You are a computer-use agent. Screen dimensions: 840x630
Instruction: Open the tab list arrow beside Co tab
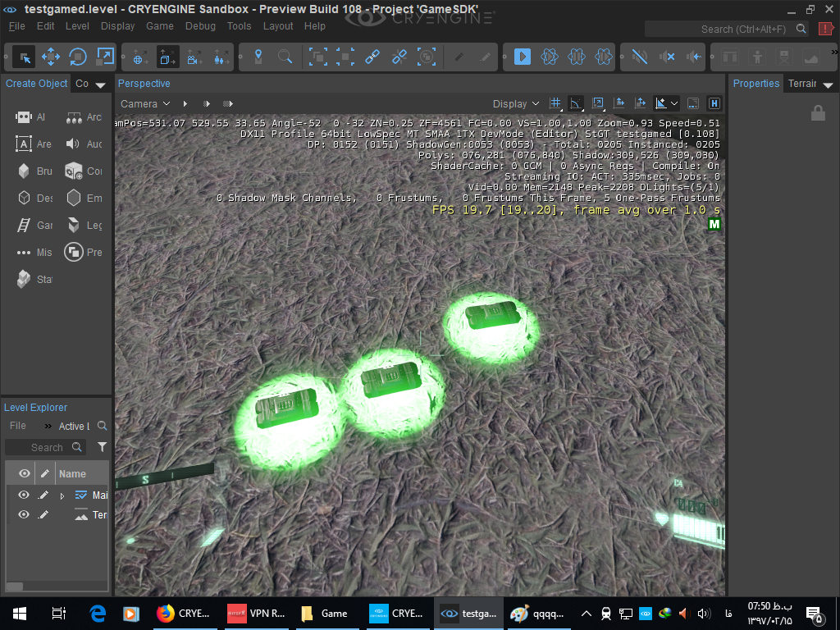[x=100, y=84]
